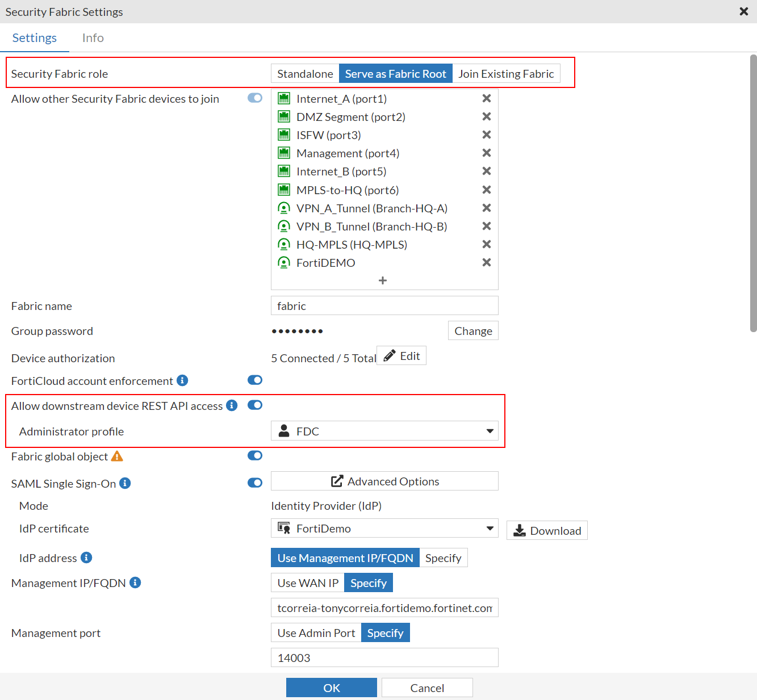Click the VPN_A_Tunnel tunnel icon
757x700 pixels.
coord(284,208)
